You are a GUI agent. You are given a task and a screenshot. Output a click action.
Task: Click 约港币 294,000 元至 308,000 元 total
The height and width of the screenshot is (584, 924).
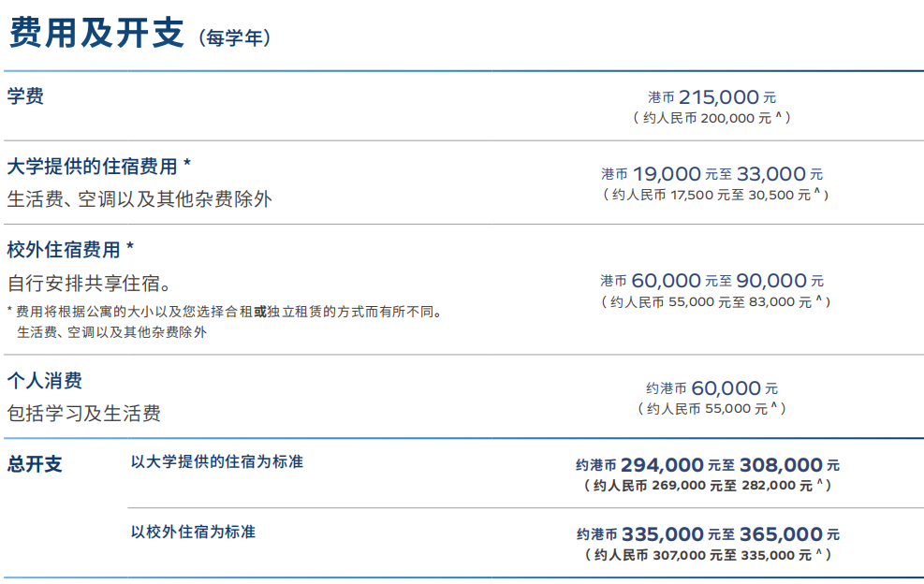point(707,465)
